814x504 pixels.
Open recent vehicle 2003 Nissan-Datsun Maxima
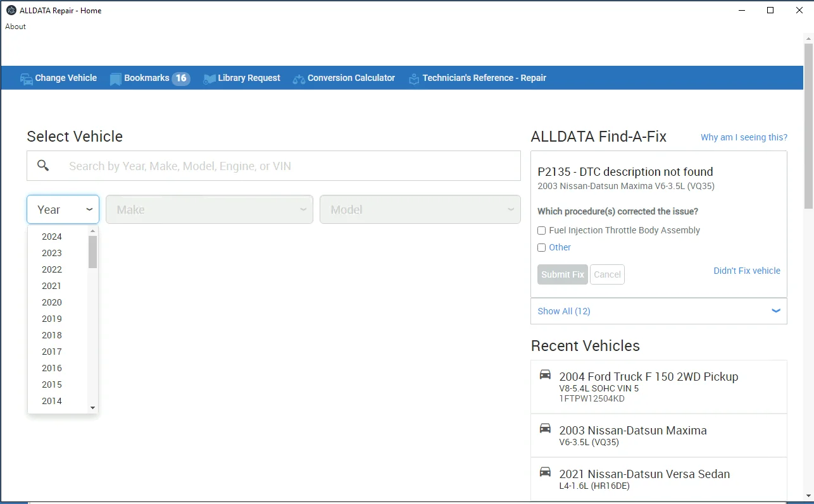(659, 436)
